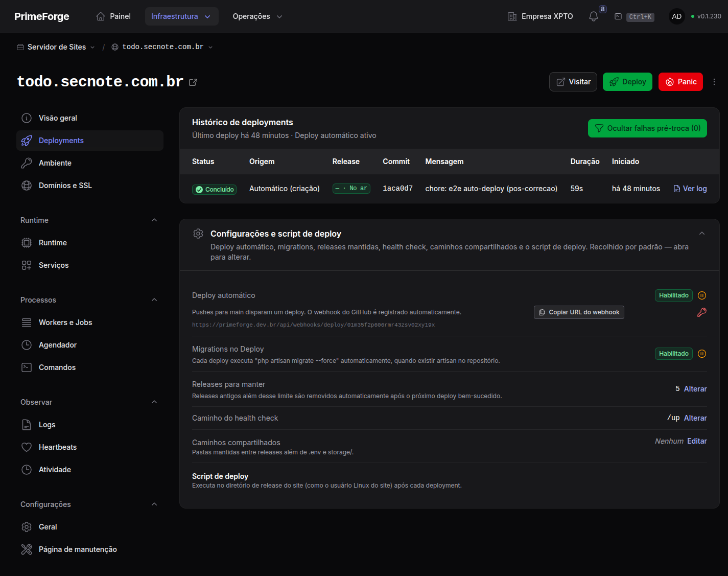Click the deployment message chore: e2e auto-deploy
Screen dimensions: 728x576
(x=491, y=189)
